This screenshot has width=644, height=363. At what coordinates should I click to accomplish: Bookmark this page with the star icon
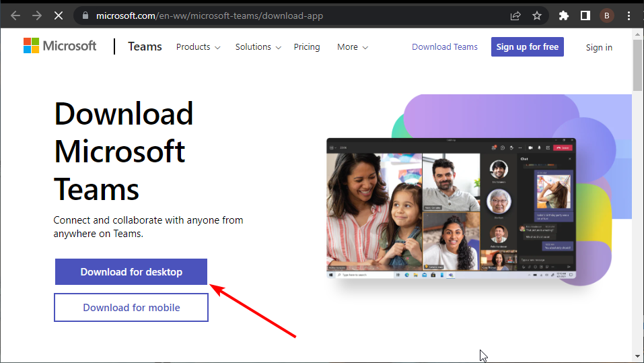tap(537, 15)
